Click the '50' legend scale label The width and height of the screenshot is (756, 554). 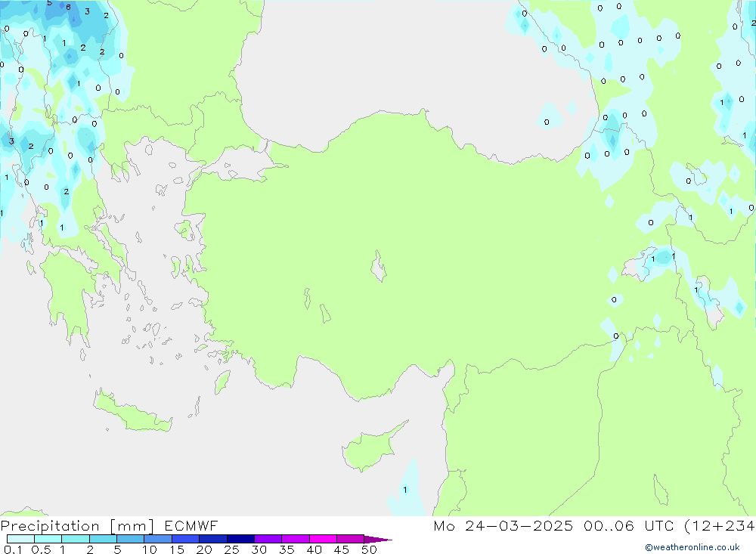370,549
